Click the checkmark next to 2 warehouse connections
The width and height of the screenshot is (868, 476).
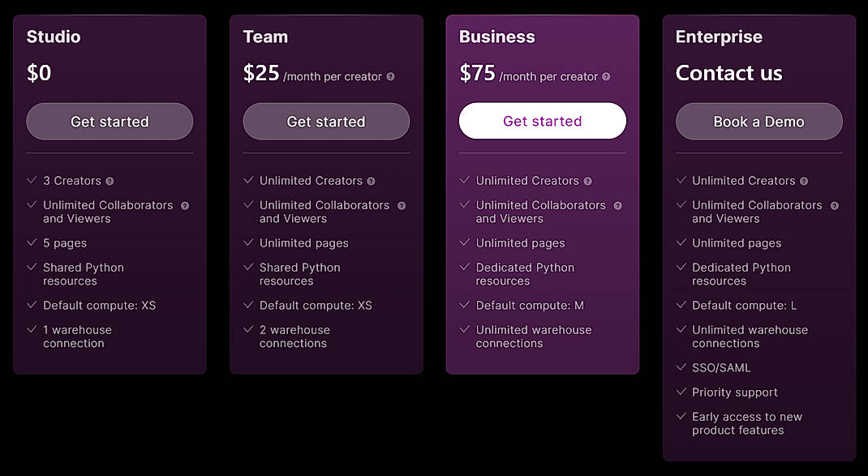[248, 330]
